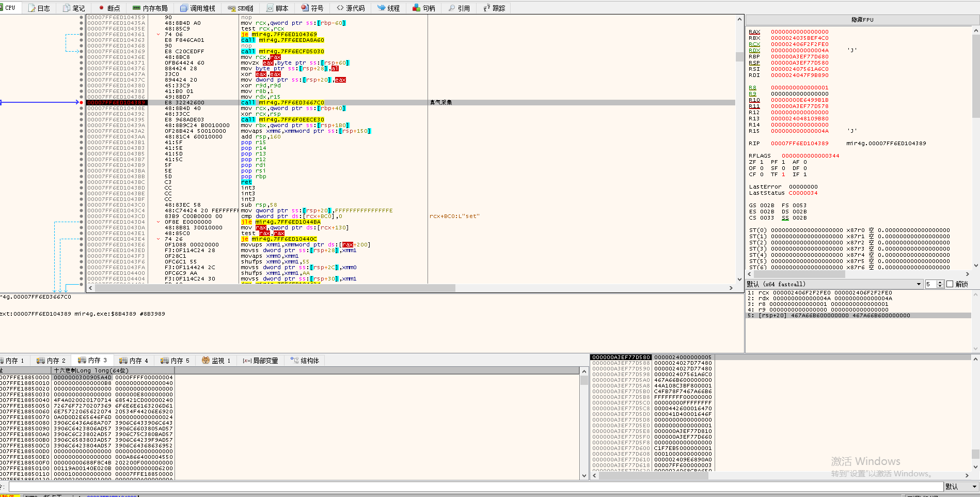
Task: Click the 线程 threads arrow icon
Action: point(381,8)
